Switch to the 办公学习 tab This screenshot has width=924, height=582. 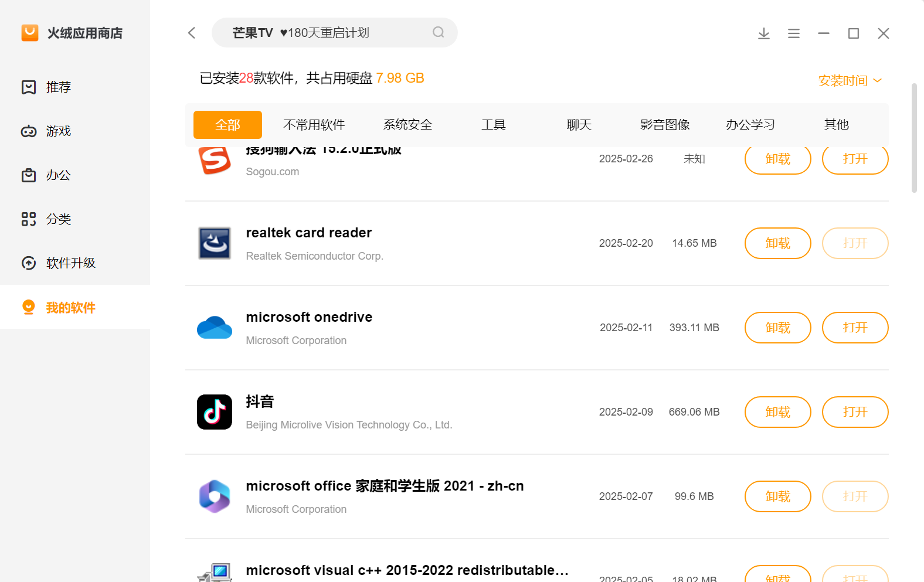coord(750,125)
